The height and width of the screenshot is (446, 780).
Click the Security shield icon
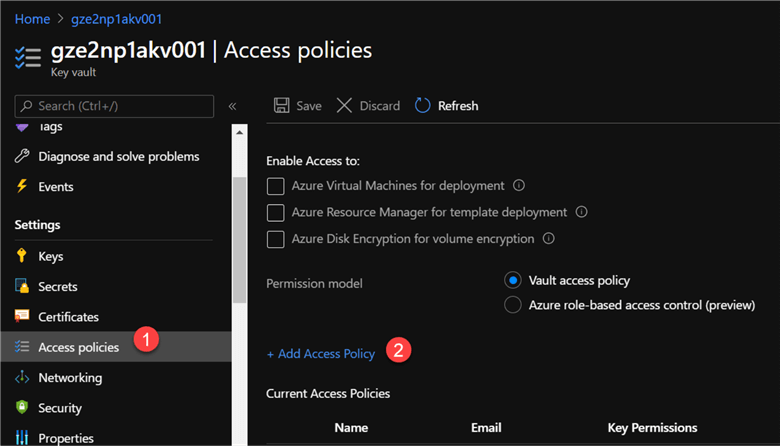click(22, 408)
